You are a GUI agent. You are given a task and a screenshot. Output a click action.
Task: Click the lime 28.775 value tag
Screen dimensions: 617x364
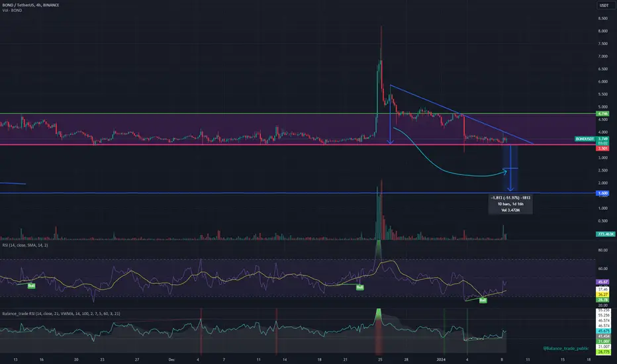coord(604,352)
